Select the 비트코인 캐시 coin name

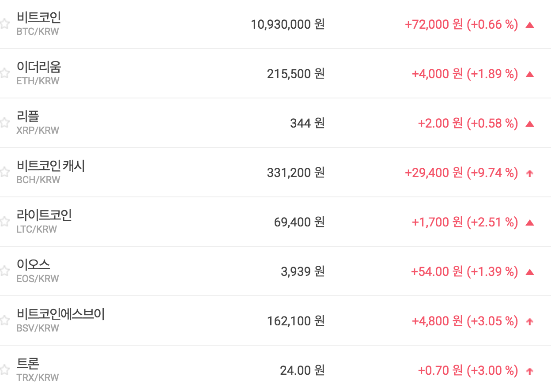(x=50, y=166)
